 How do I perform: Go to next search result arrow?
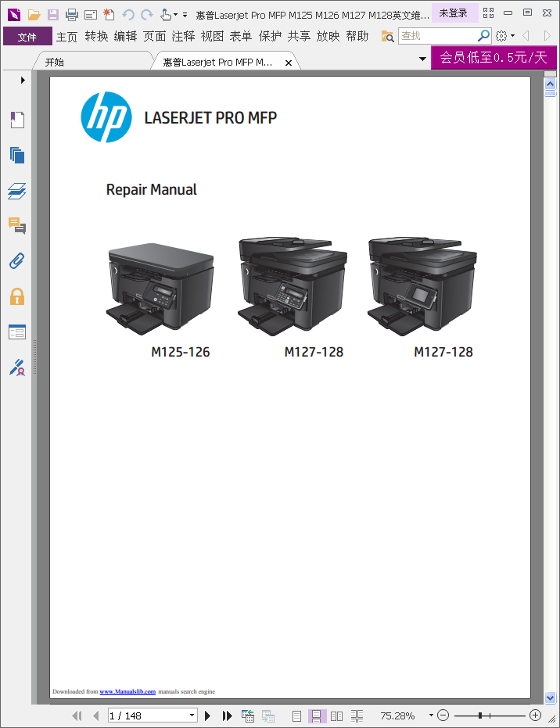tap(547, 35)
